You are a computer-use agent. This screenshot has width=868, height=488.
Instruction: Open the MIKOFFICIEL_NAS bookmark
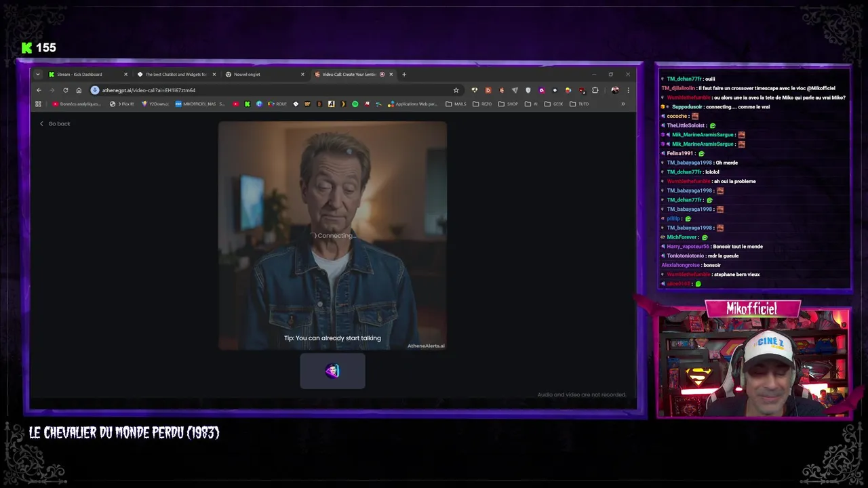coord(200,104)
